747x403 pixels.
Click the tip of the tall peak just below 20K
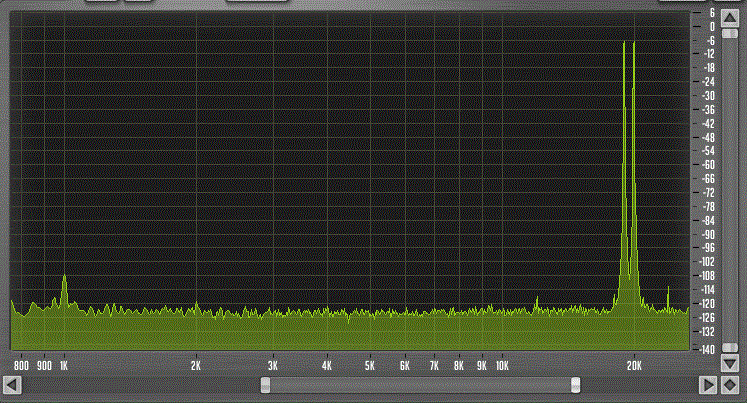pos(624,42)
